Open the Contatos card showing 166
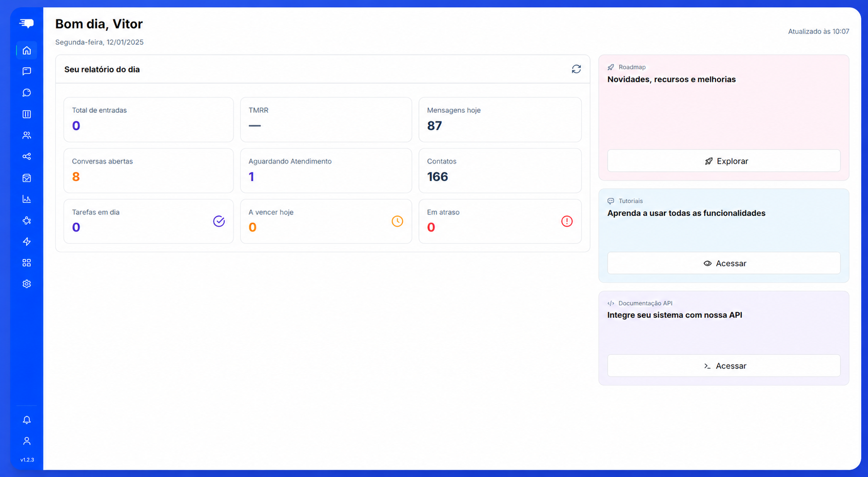 tap(500, 171)
